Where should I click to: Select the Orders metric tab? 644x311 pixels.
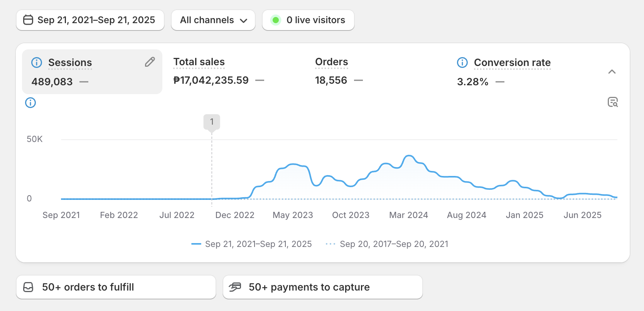(339, 72)
